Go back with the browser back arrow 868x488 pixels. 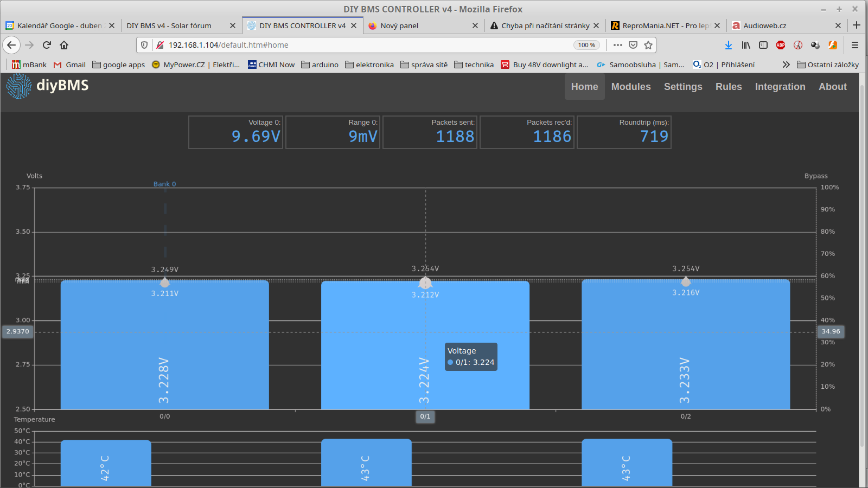[x=11, y=45]
